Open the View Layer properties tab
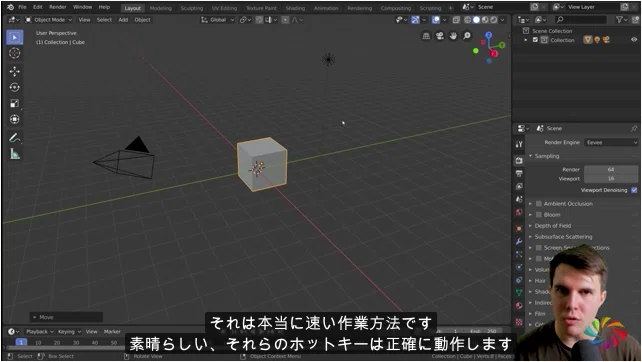 point(519,186)
